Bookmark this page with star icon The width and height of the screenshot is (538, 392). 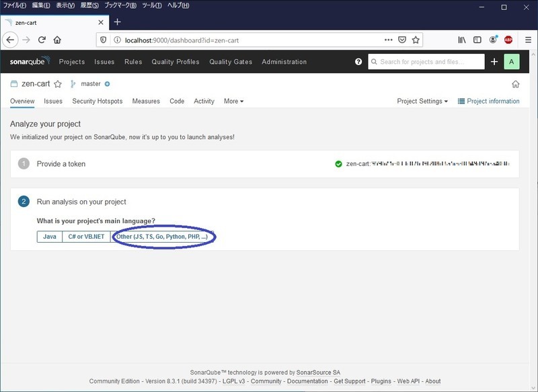pyautogui.click(x=416, y=40)
